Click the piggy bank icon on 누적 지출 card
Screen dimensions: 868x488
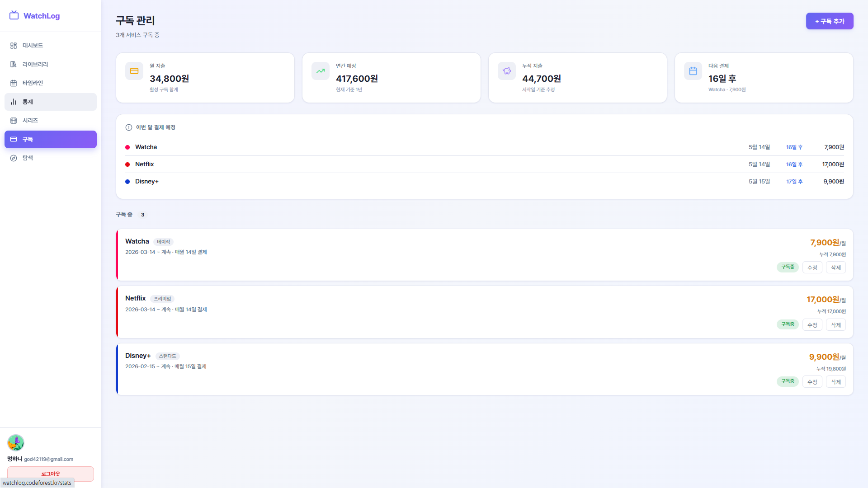coord(507,71)
